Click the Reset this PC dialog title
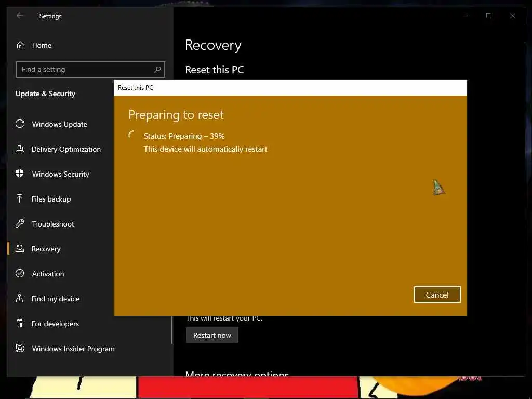This screenshot has width=532, height=399. pyautogui.click(x=136, y=87)
